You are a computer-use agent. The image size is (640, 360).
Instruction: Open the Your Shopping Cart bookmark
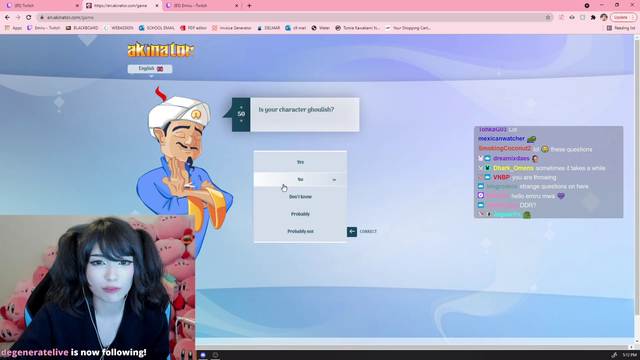408,28
